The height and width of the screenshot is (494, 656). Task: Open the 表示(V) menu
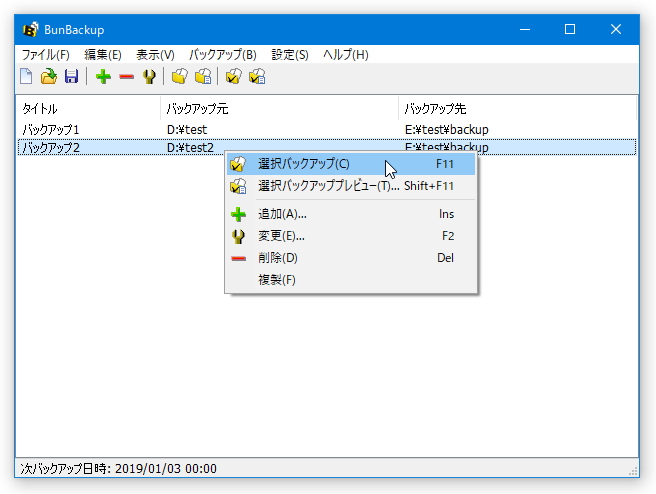pyautogui.click(x=155, y=55)
